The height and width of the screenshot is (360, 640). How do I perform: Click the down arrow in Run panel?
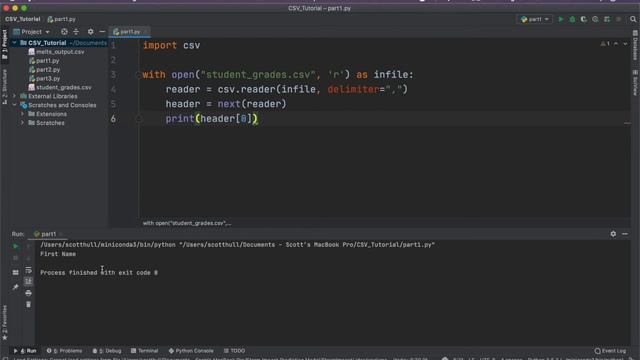28,258
